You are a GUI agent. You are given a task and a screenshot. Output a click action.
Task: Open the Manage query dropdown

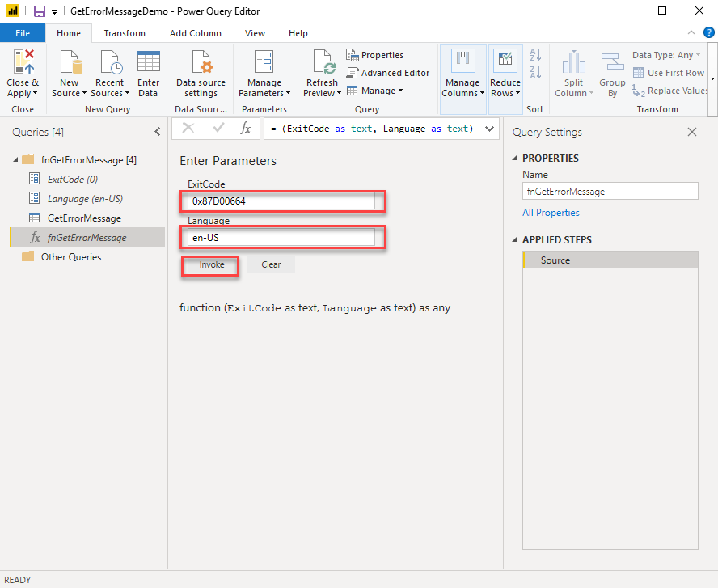pos(375,91)
